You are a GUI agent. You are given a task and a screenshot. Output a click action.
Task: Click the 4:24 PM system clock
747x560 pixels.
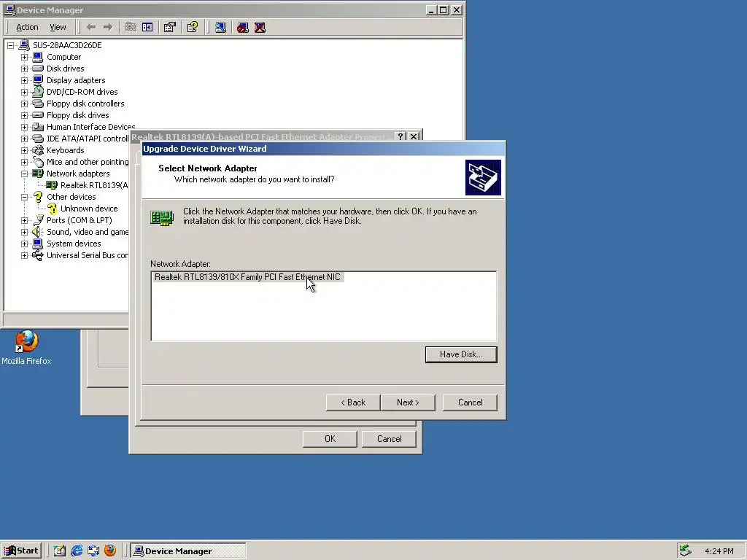tap(719, 551)
